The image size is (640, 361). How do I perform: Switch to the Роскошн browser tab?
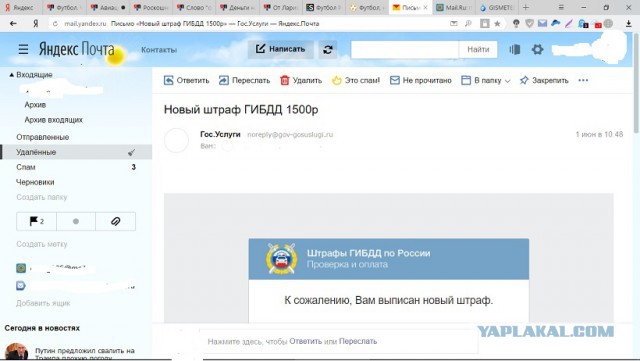point(151,7)
